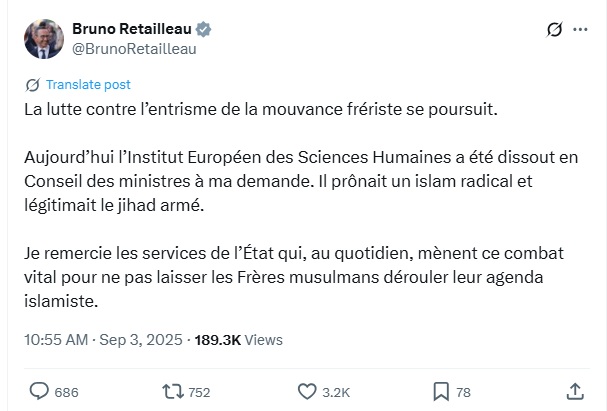Open the repost arrows icon menu
Screen dimensions: 607x411
(171, 390)
